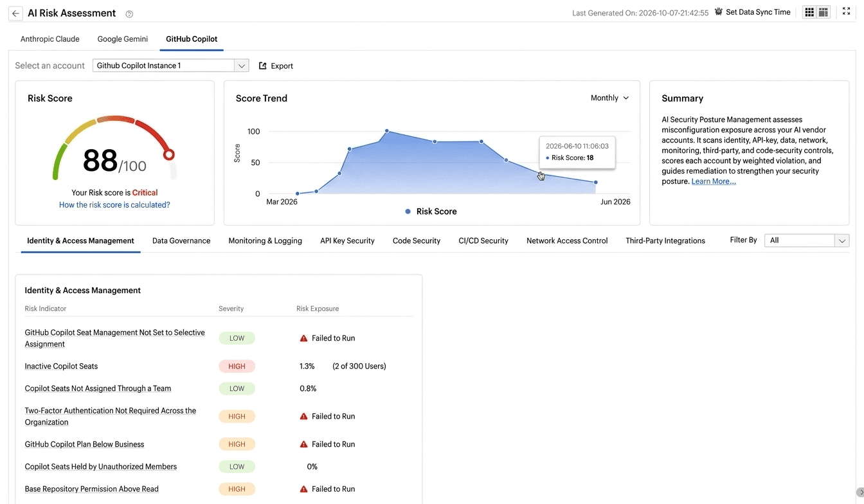Click the warning icon on Seat Management row
Screen dimensions: 864x504
(303, 338)
